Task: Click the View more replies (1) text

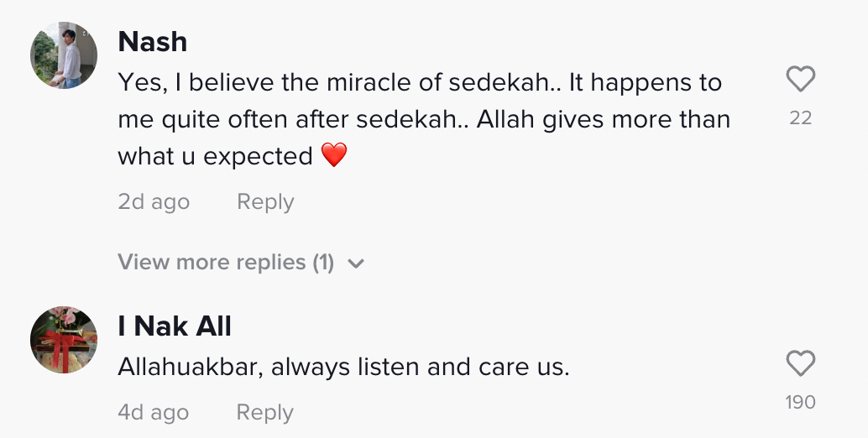Action: [x=226, y=263]
